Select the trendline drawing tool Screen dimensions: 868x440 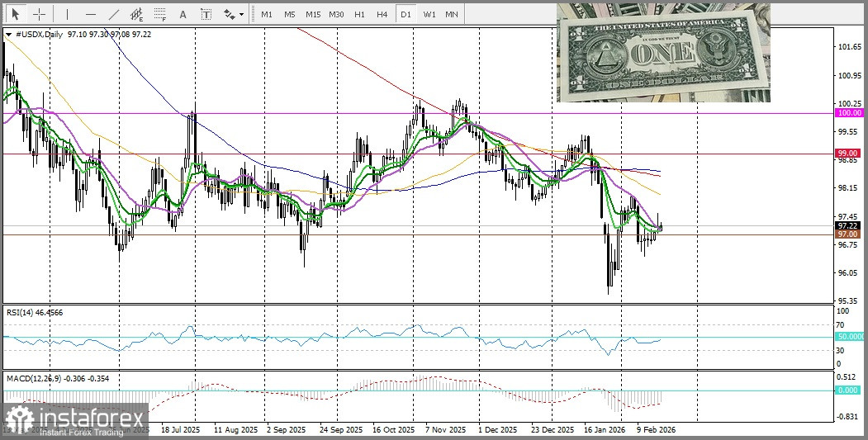(114, 14)
